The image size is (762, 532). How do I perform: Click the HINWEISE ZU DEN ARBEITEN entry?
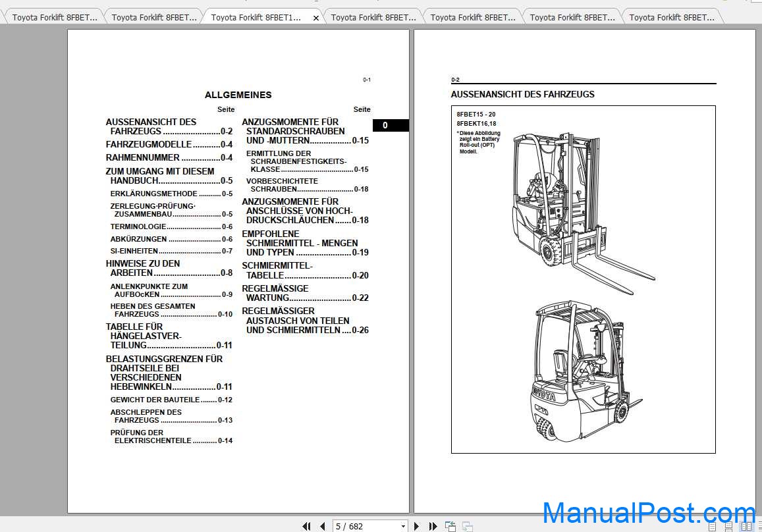point(169,268)
